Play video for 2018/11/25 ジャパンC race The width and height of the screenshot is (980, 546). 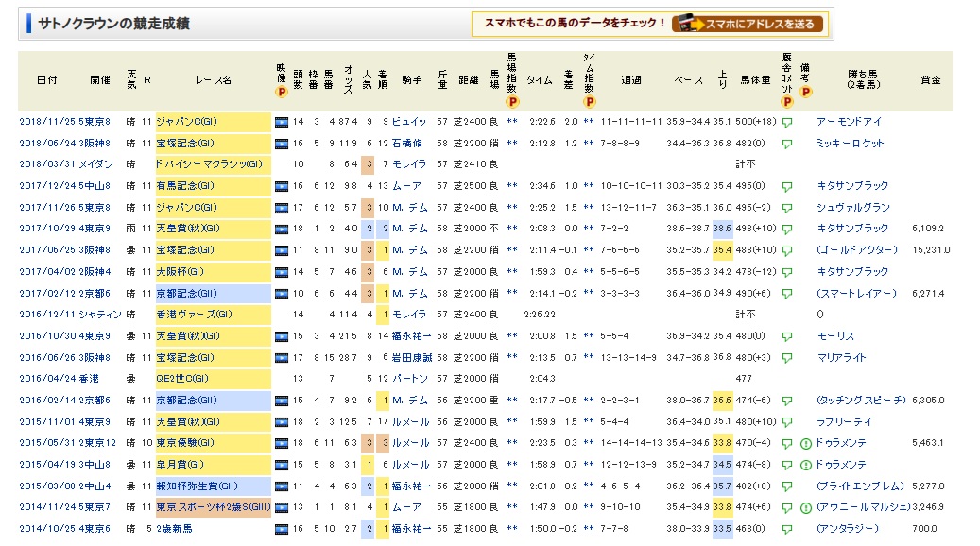point(281,122)
